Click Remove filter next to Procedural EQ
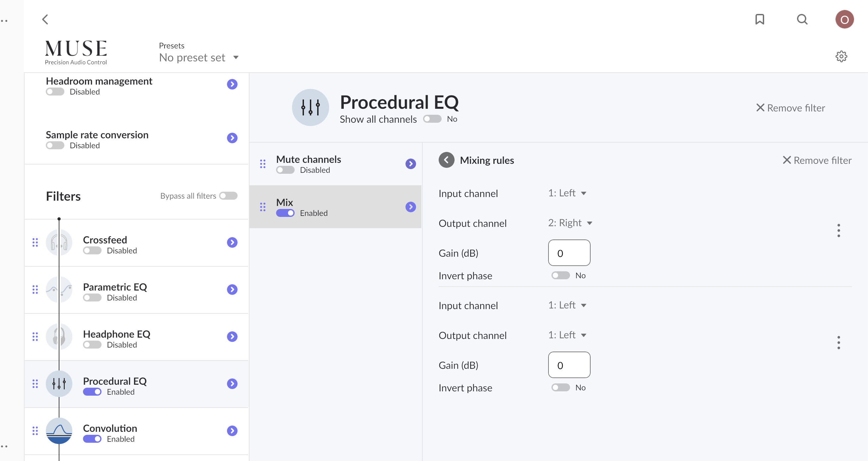This screenshot has height=461, width=868. (790, 108)
